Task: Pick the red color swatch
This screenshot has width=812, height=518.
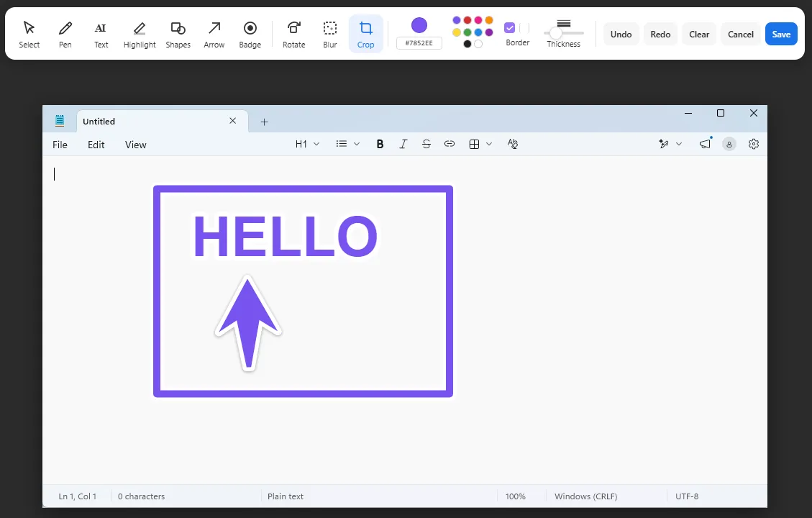Action: click(467, 20)
